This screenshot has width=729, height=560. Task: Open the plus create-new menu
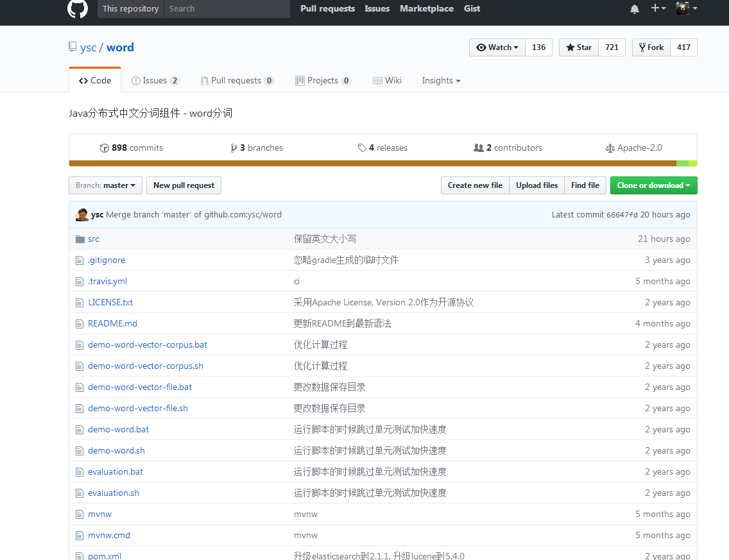pos(658,8)
